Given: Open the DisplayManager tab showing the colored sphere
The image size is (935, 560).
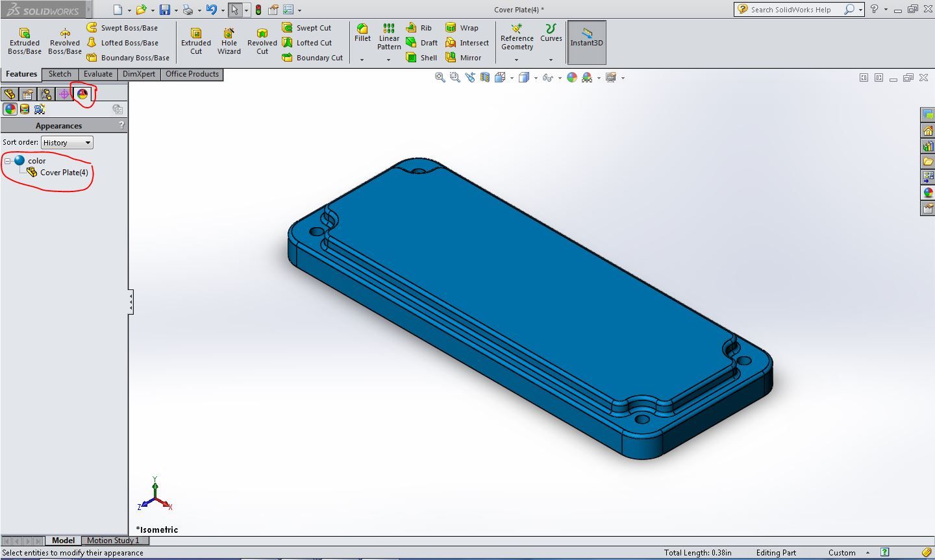Looking at the screenshot, I should tap(83, 94).
